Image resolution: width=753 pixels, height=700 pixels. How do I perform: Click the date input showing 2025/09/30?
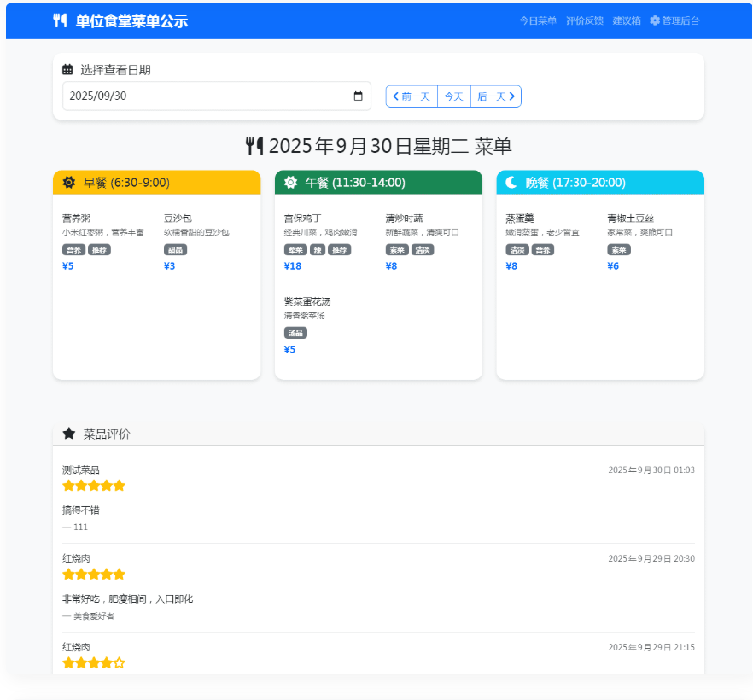click(205, 96)
